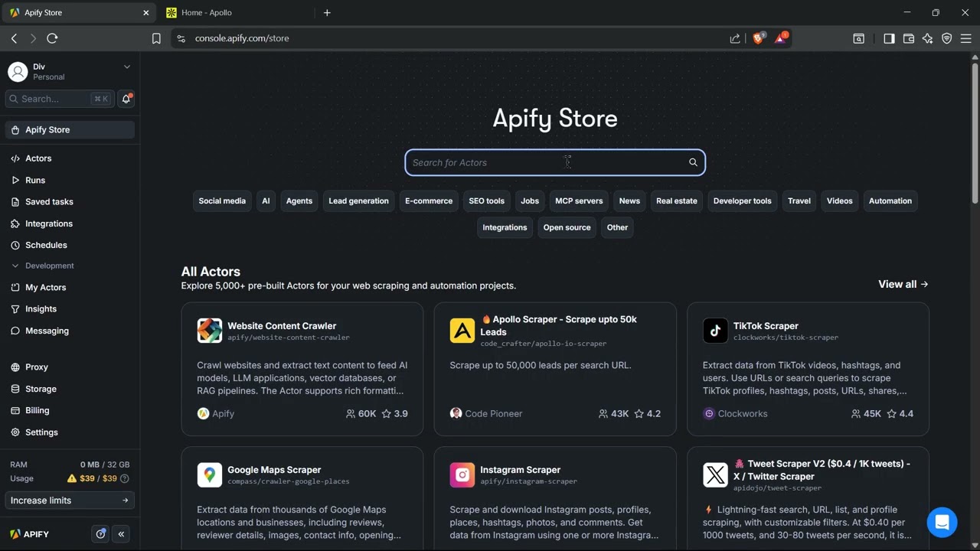Click the Search for Actors field

point(555,162)
